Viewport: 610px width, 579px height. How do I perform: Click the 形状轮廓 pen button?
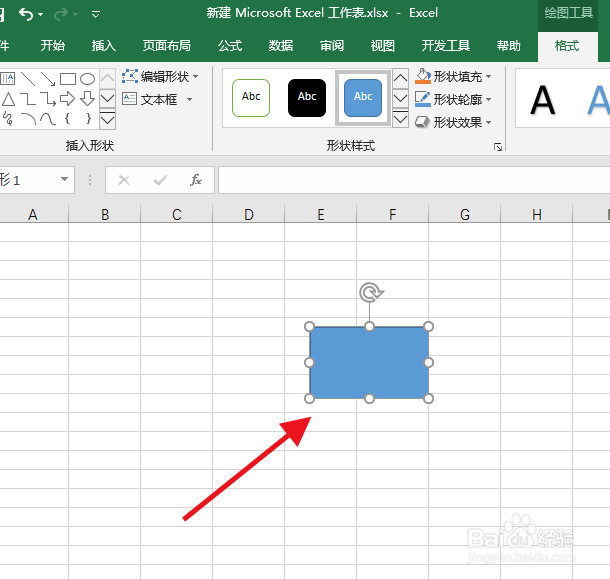(422, 99)
